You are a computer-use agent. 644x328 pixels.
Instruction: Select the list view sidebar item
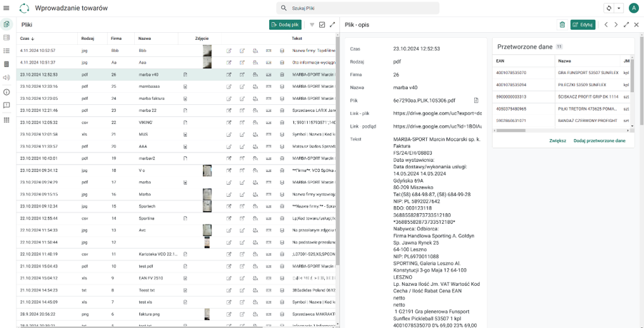click(x=6, y=51)
